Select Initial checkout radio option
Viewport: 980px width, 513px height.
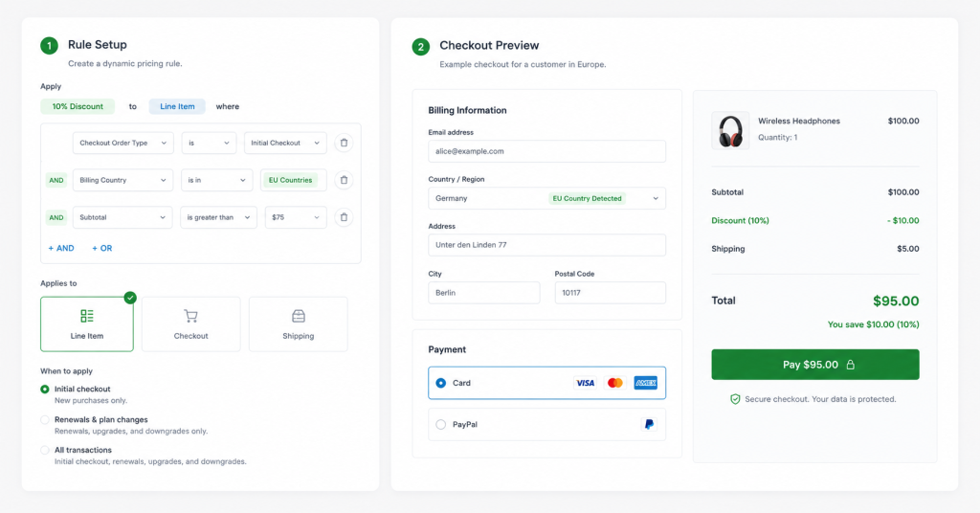(x=45, y=390)
